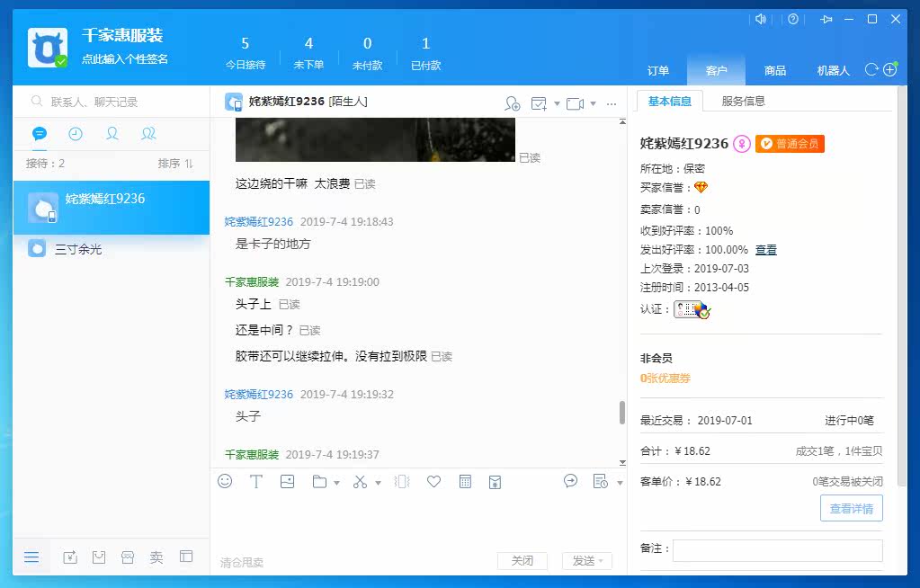
Task: Select the scissors screenshot tool
Action: click(360, 482)
